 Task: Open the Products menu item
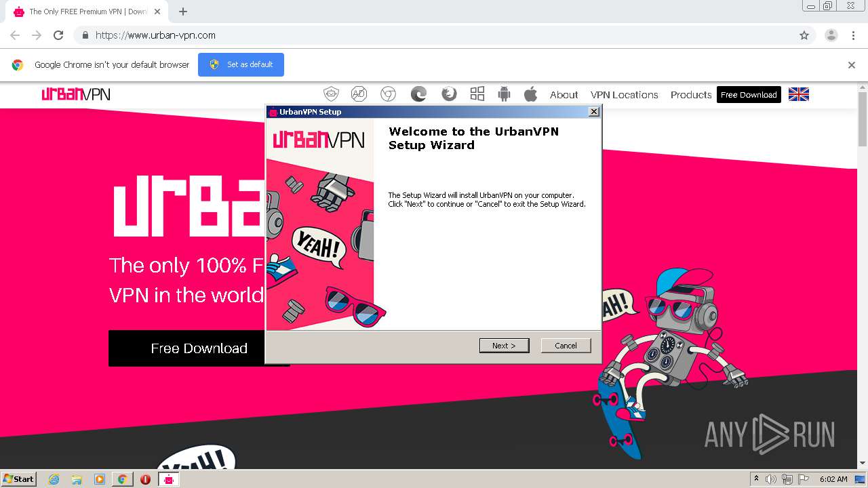tap(691, 95)
